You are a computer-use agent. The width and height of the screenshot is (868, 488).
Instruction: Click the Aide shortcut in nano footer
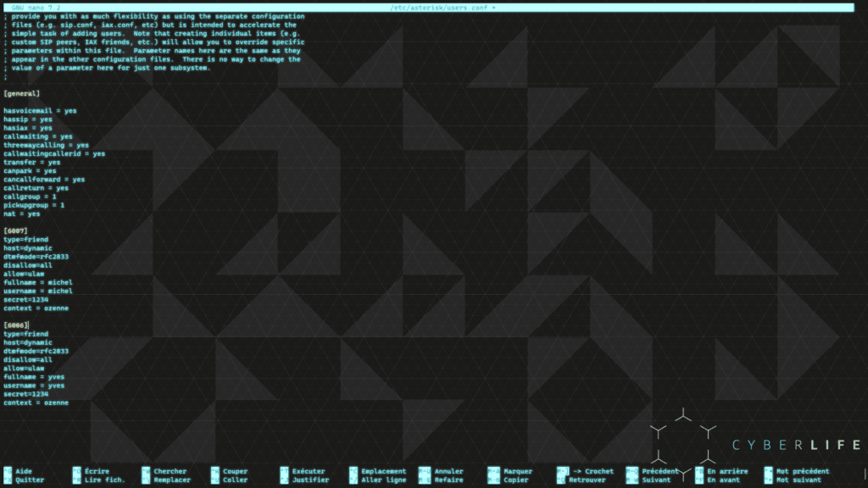click(24, 471)
